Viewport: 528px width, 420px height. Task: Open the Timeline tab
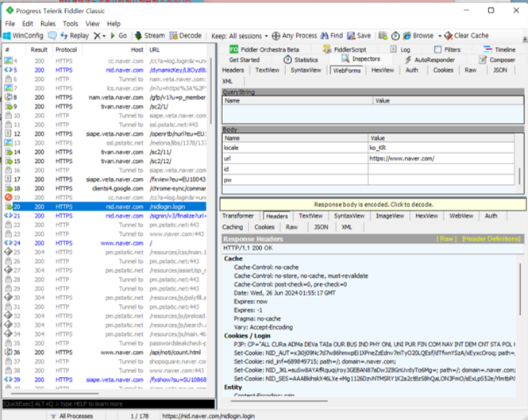pyautogui.click(x=499, y=49)
